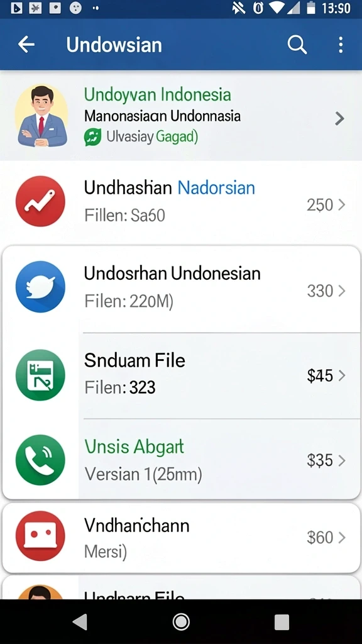
Task: Open the Undosrhan Undonesian list entry
Action: point(182,289)
